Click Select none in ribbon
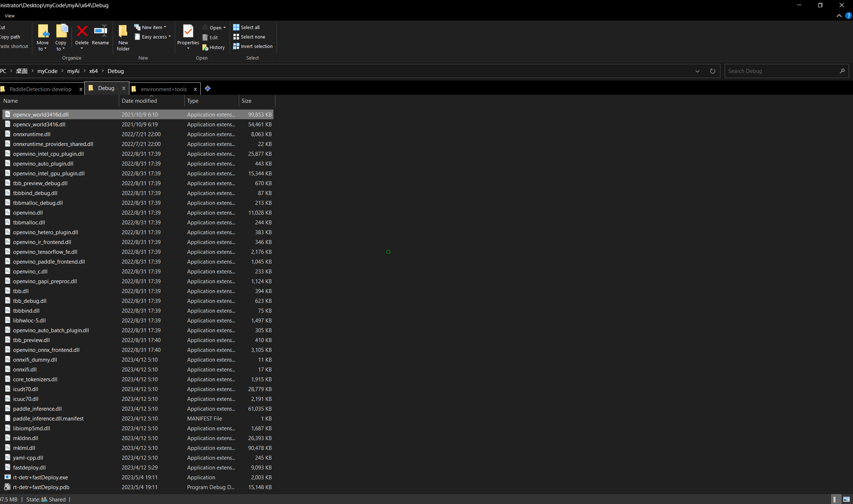Viewport: 853px width, 504px height. (x=249, y=37)
